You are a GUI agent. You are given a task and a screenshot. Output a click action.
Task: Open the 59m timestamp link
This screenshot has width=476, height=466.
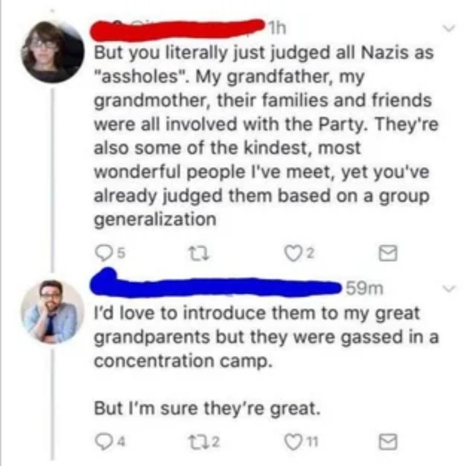click(364, 289)
